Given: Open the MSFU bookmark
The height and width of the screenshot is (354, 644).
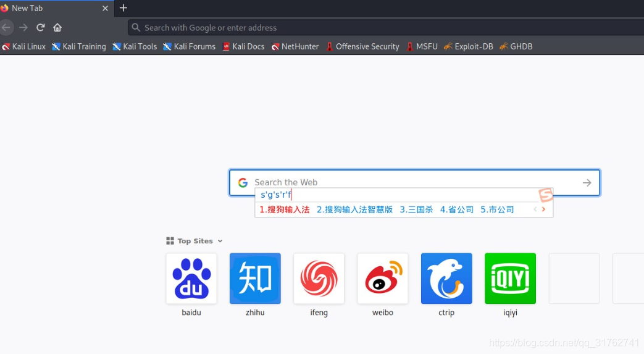Looking at the screenshot, I should coord(422,46).
